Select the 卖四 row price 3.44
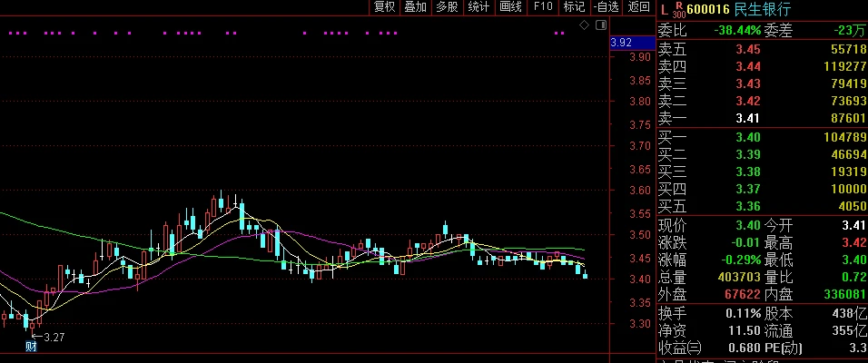 click(748, 66)
